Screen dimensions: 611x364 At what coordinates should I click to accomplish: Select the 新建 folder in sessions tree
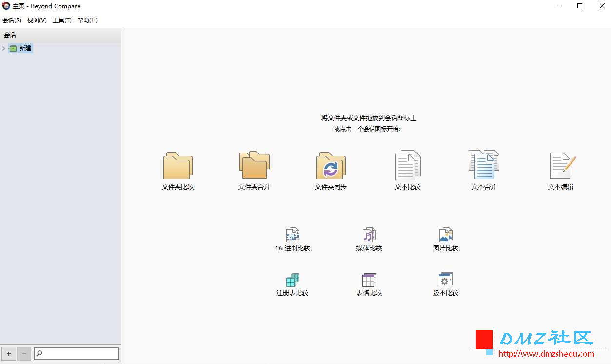[20, 48]
